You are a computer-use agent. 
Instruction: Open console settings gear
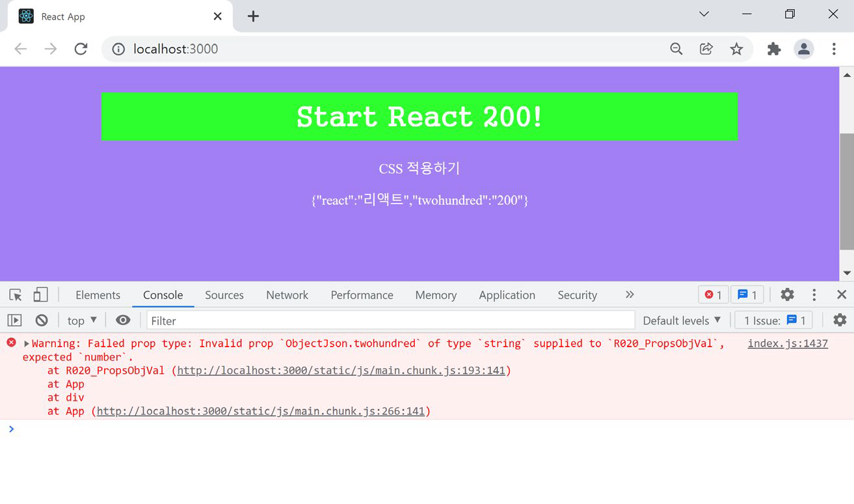tap(840, 320)
